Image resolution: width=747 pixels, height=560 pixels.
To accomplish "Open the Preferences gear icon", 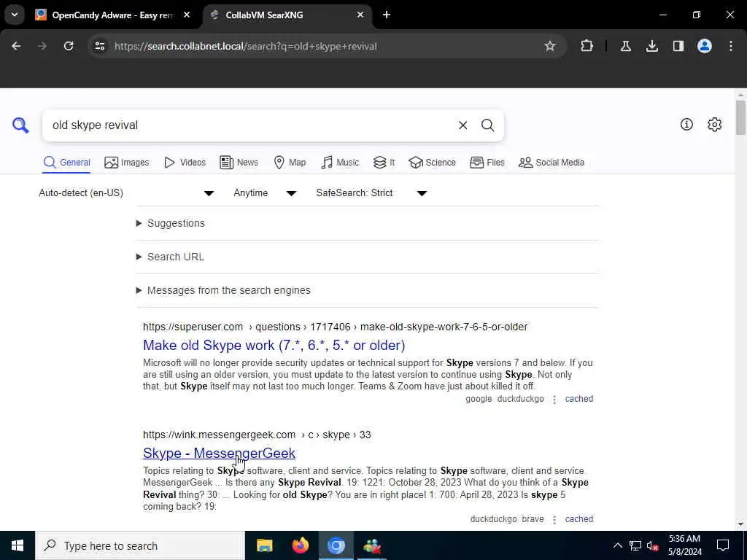I will 714,125.
